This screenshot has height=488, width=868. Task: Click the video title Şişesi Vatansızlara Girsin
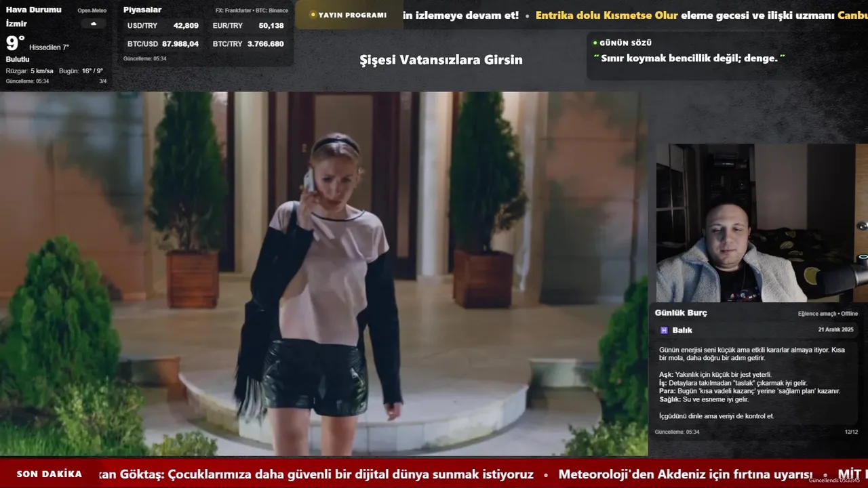(x=441, y=60)
